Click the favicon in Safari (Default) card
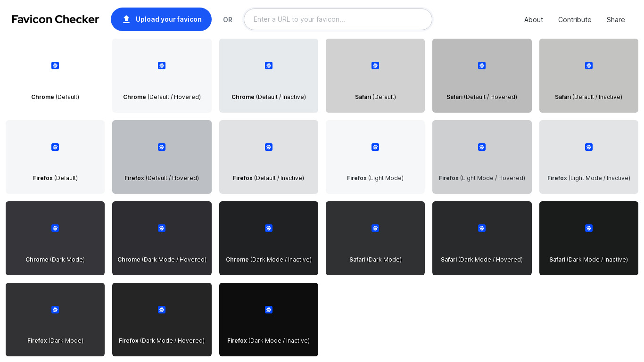 coord(375,66)
